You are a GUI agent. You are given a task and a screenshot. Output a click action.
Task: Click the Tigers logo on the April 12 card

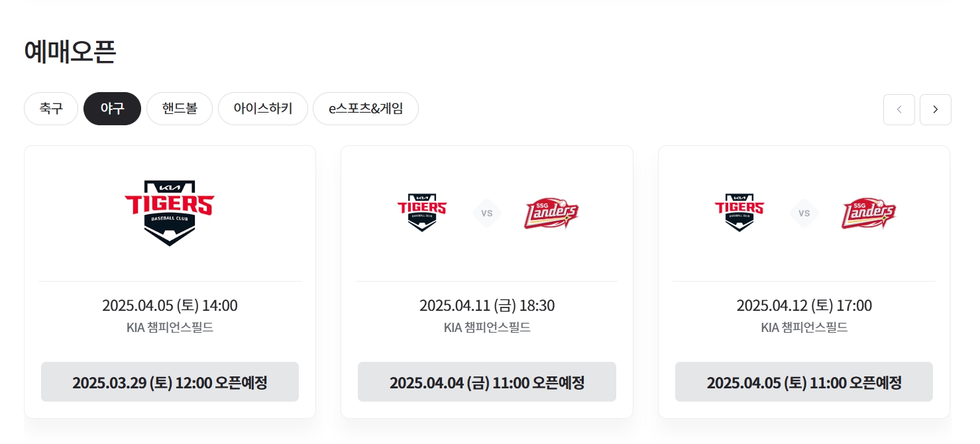click(x=739, y=212)
